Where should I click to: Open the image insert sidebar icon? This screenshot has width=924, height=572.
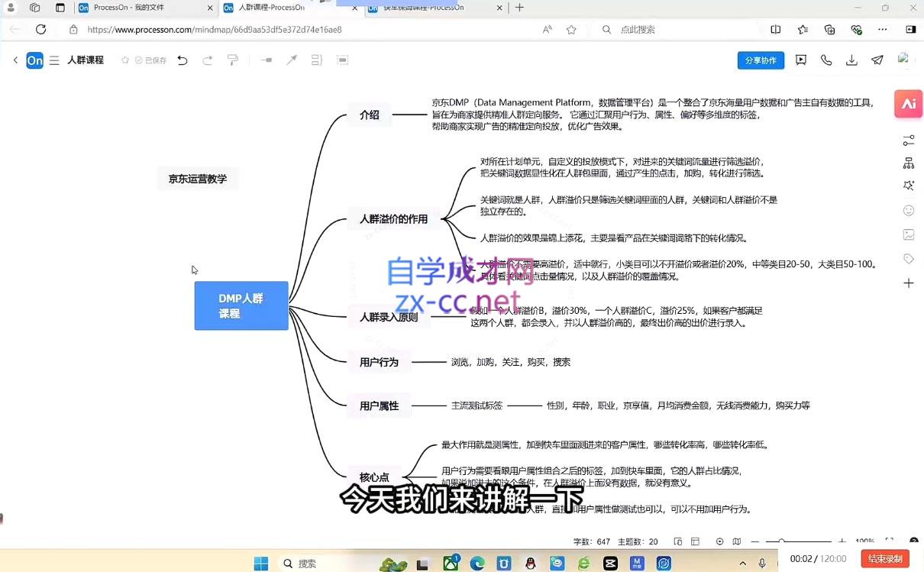[909, 234]
